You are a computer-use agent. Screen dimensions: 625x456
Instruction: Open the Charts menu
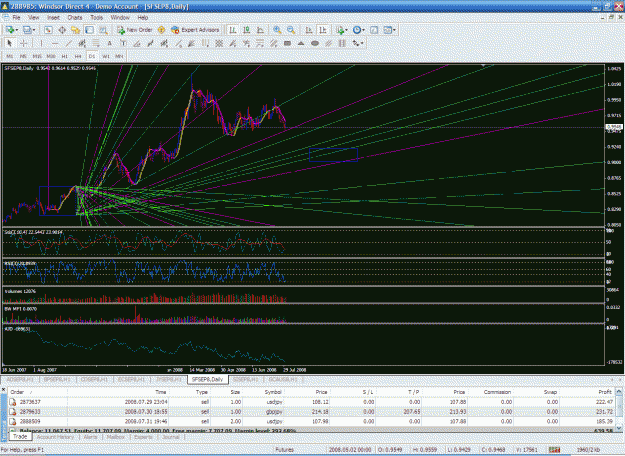(x=75, y=18)
